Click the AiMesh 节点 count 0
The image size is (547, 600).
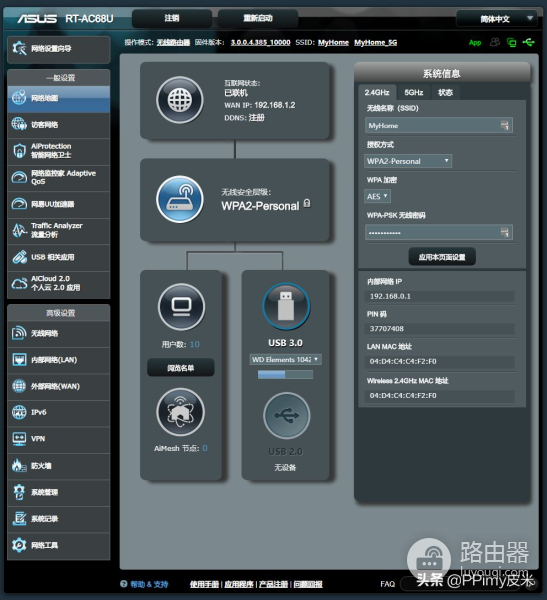[205, 448]
